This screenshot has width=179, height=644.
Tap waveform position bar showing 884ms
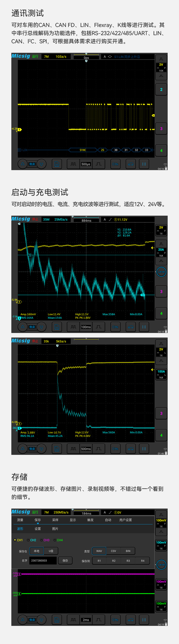[x=86, y=219]
